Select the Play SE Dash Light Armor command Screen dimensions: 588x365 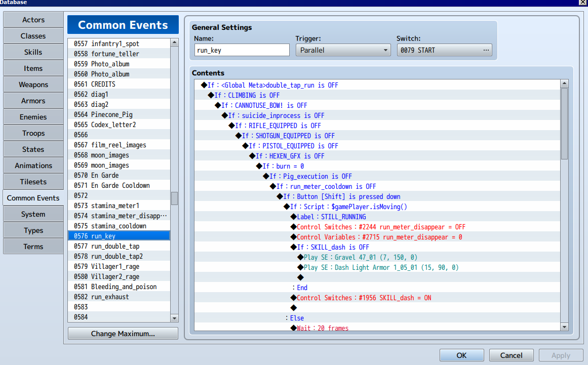click(378, 267)
